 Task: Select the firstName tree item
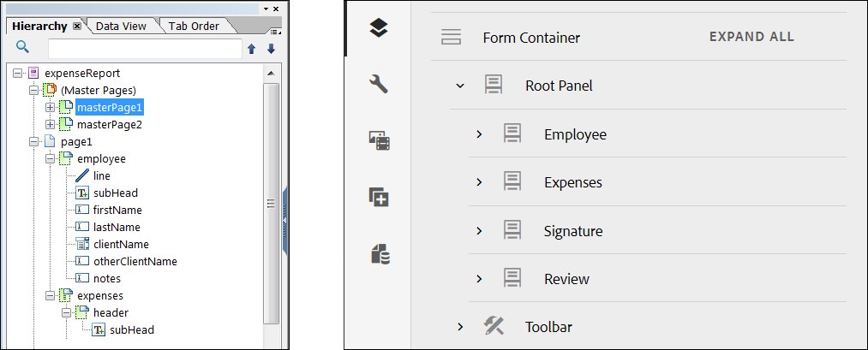[118, 211]
